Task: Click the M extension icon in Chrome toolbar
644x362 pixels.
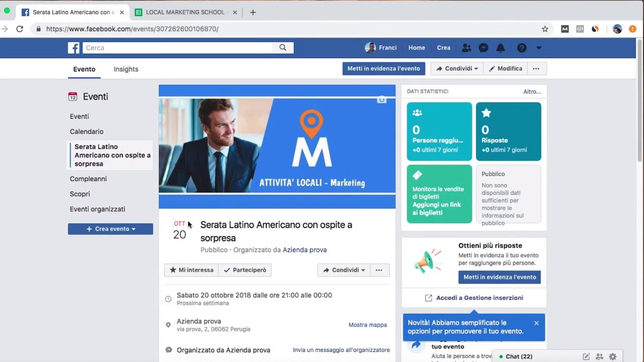Action: pyautogui.click(x=565, y=29)
